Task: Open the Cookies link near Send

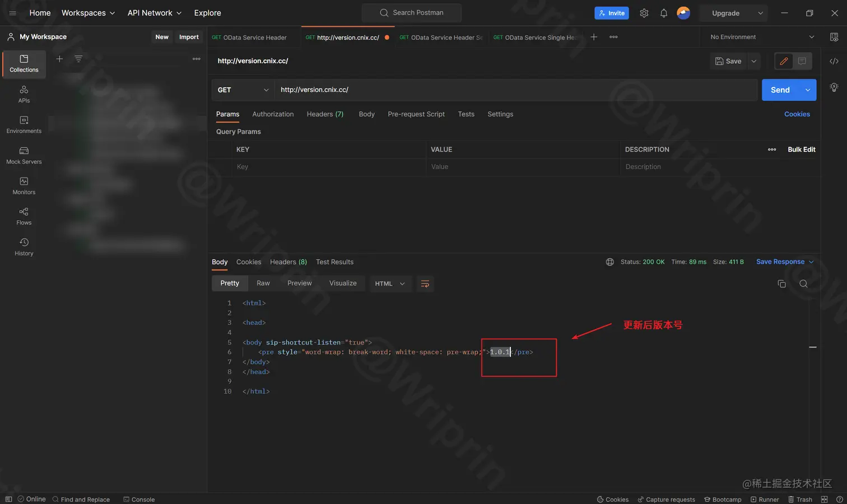Action: [x=797, y=114]
